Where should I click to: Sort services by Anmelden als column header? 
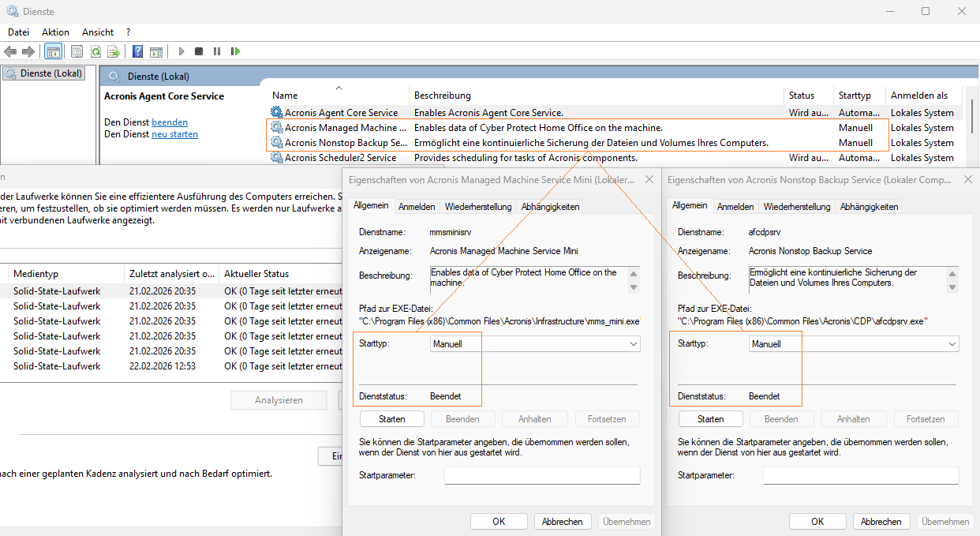click(x=924, y=96)
